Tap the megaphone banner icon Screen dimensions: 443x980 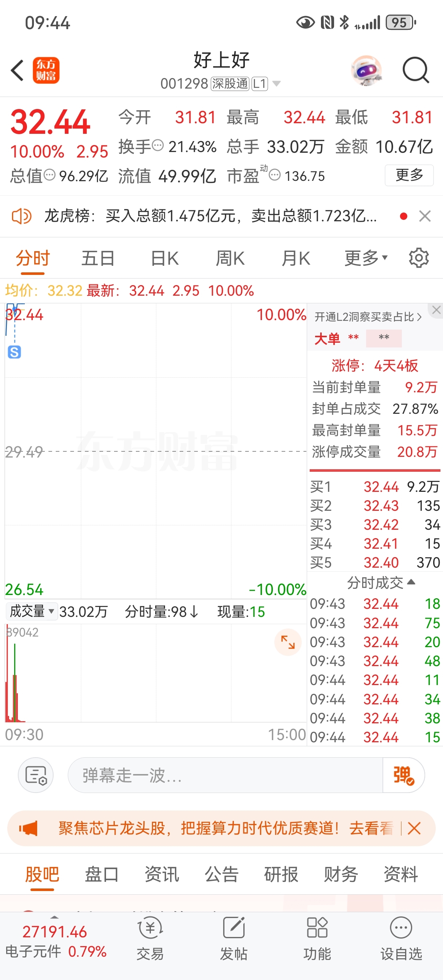tap(28, 828)
